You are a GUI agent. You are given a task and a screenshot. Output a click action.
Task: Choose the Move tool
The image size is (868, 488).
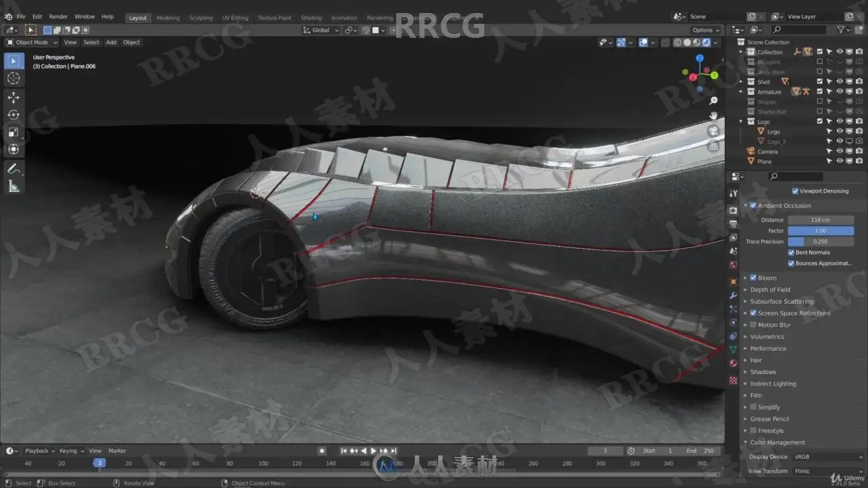coord(14,98)
